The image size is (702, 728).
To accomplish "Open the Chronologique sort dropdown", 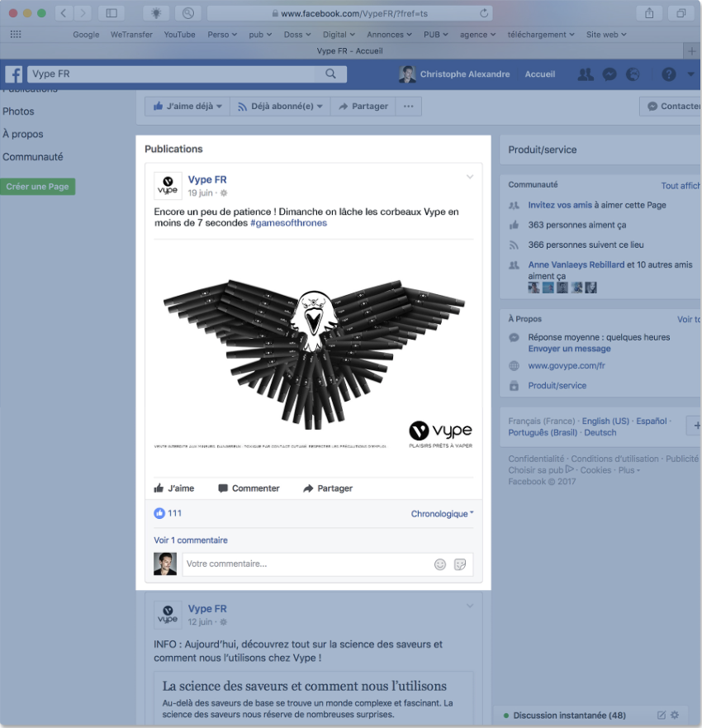I will (442, 514).
